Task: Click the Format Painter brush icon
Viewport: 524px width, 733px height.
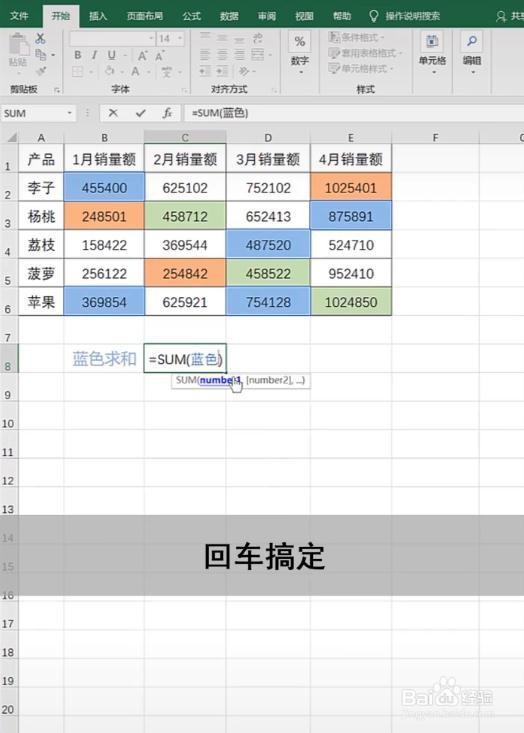Action: point(41,71)
